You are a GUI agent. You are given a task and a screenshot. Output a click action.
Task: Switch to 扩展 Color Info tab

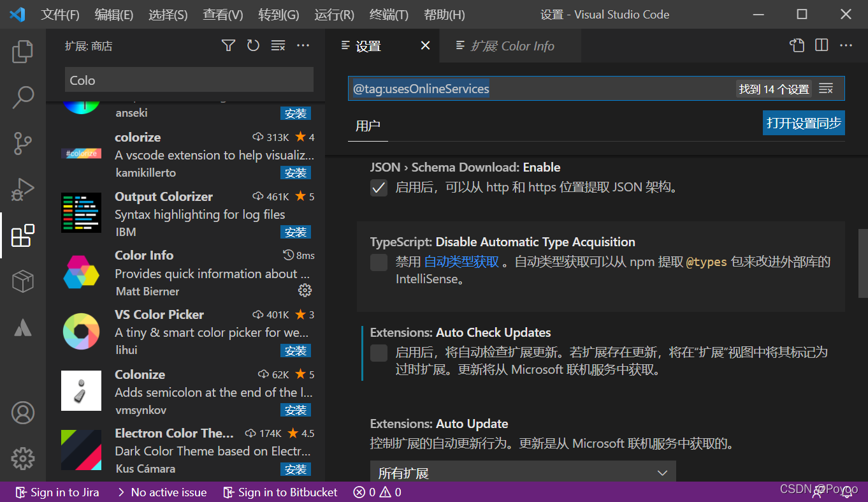tap(512, 46)
